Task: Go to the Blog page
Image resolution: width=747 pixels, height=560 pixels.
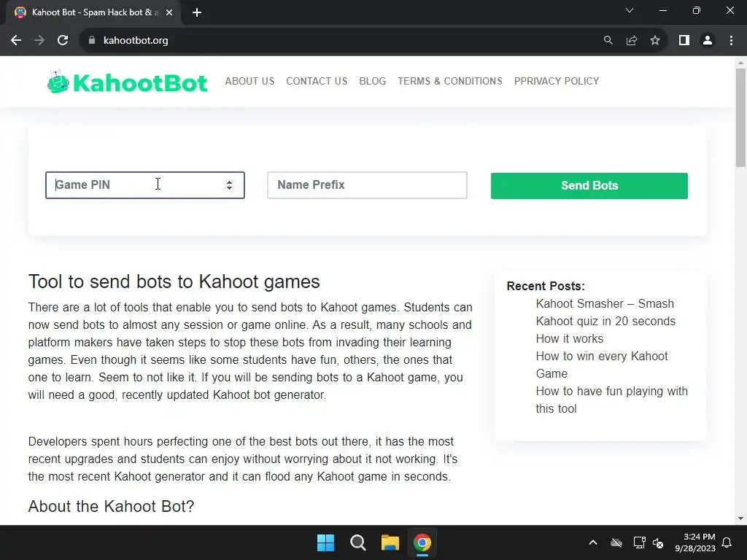Action: click(373, 81)
